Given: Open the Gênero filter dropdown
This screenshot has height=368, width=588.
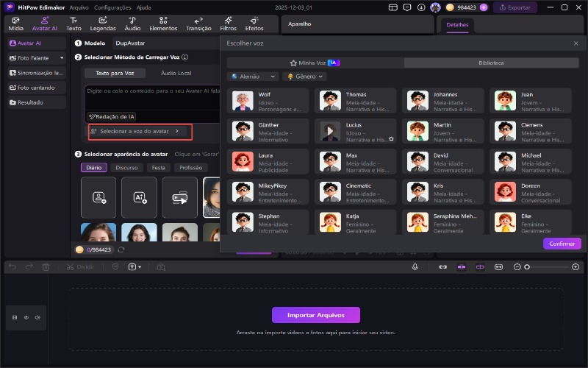Looking at the screenshot, I should tap(306, 76).
